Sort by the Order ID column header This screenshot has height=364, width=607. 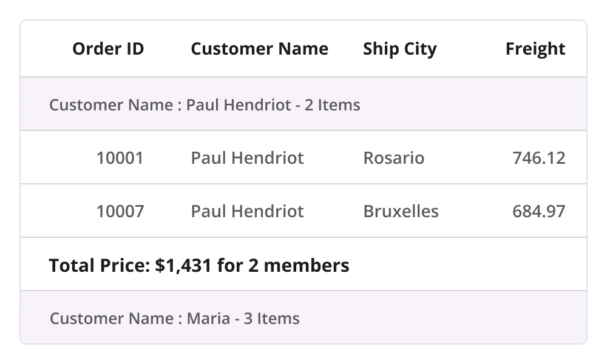coord(108,49)
